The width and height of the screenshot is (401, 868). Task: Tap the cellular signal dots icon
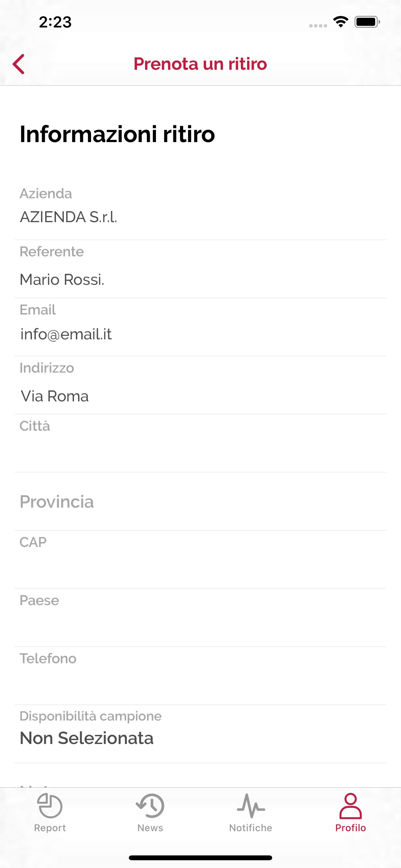(x=318, y=26)
